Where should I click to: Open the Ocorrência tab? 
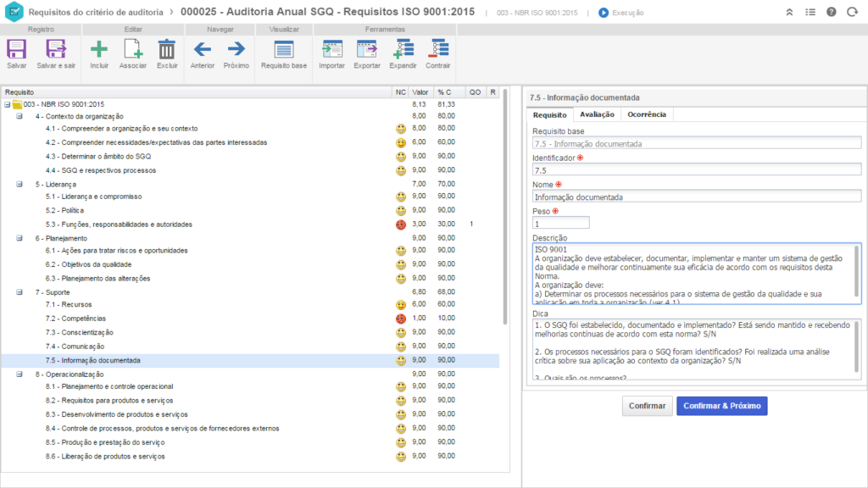pos(646,114)
